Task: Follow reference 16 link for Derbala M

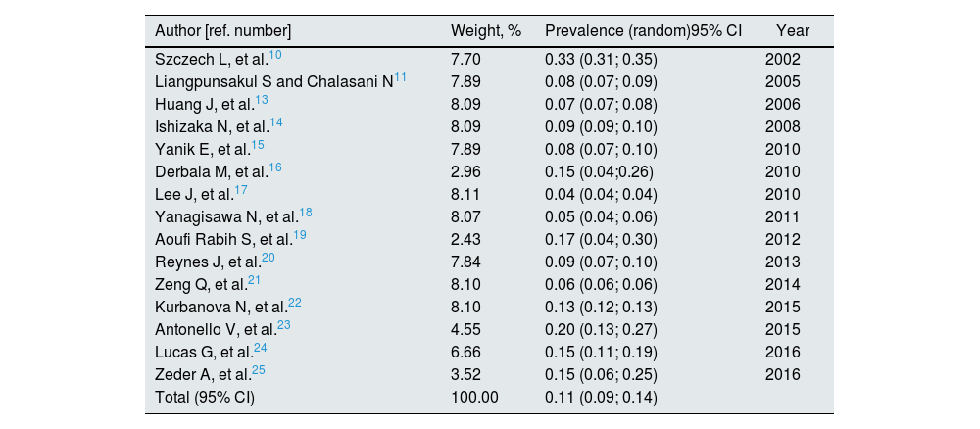Action: click(275, 167)
